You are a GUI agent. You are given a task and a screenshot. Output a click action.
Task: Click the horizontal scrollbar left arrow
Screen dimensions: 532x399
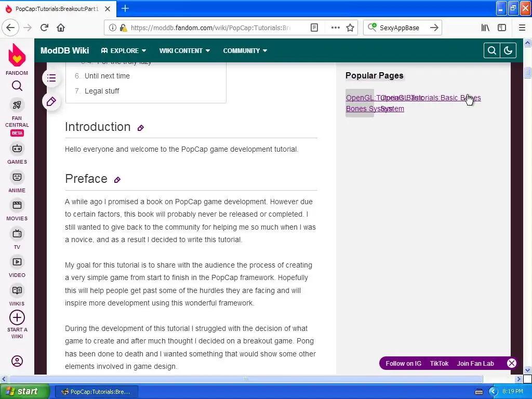pos(4,379)
